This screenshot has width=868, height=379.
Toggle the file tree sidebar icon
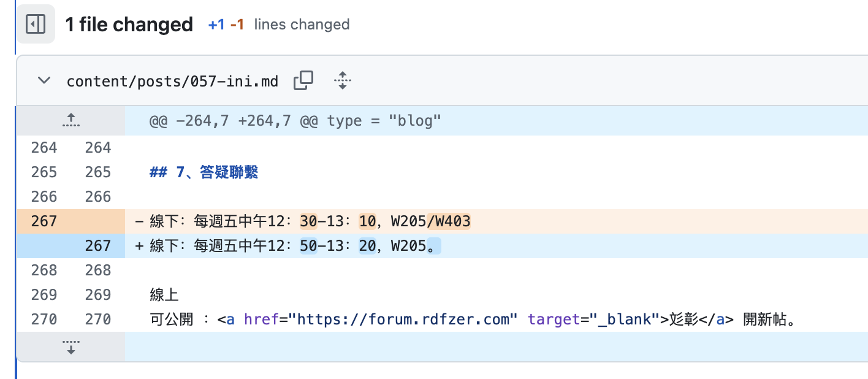pos(36,25)
